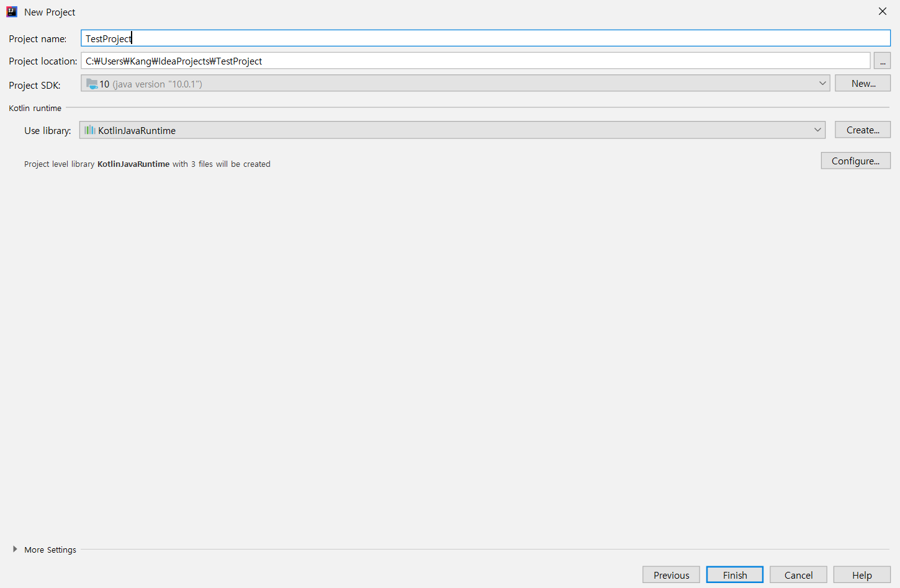Click the SDK folder icon in Project SDK

point(92,84)
